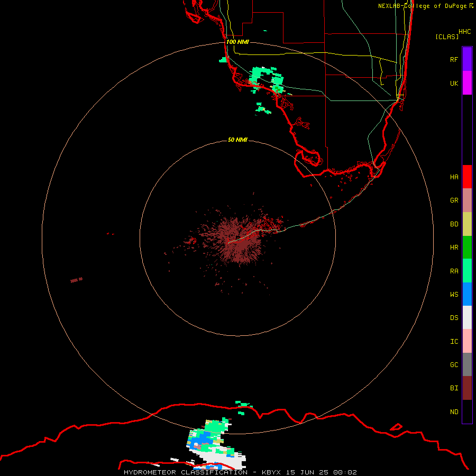Click the "HHC" product code label

464,32
